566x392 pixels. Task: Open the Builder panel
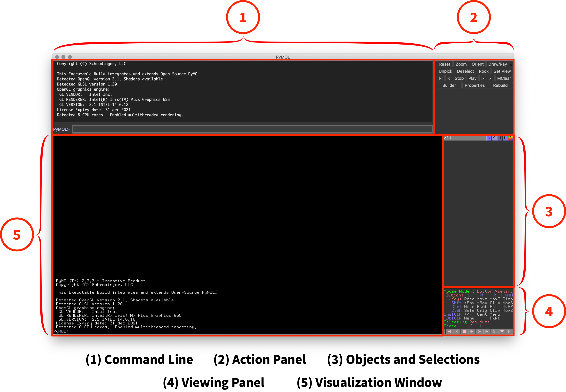click(x=449, y=85)
